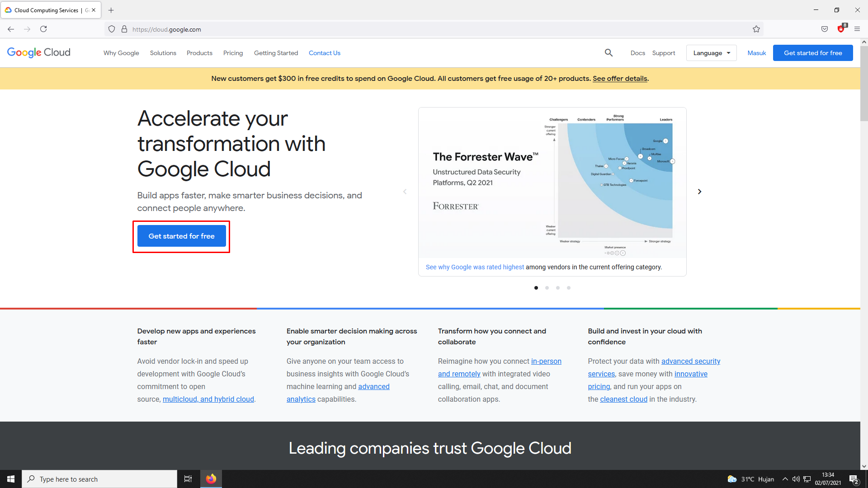Bookmark this page with the star icon
The width and height of the screenshot is (868, 488).
pyautogui.click(x=756, y=29)
